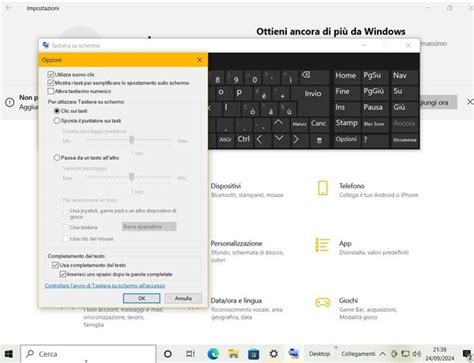Toggle "Usa completamento del testo" checkbox
Screen dimensions: 474x363
(55, 265)
